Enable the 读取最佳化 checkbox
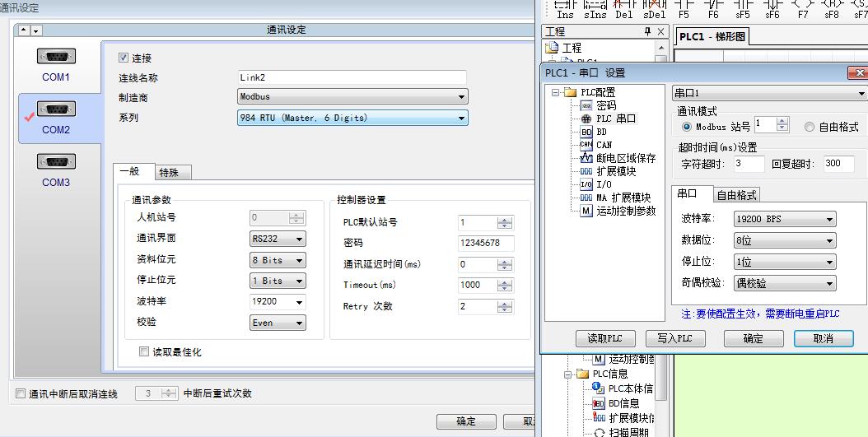Screen dimensions: 868x437 (x=145, y=352)
